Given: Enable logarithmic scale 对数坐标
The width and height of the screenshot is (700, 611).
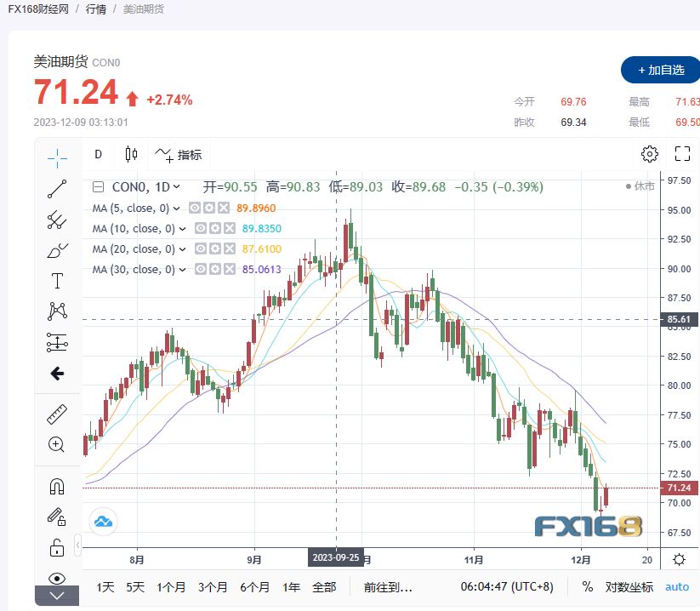Looking at the screenshot, I should 629,586.
